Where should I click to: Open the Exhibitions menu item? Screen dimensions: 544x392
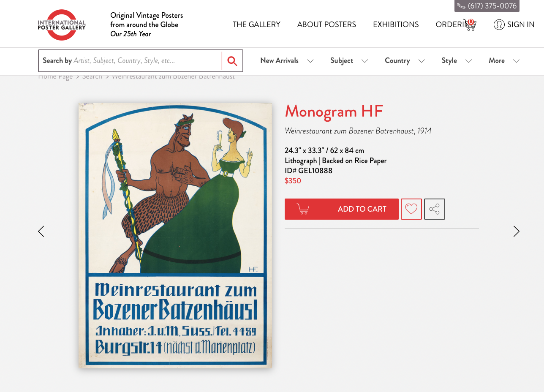click(396, 24)
